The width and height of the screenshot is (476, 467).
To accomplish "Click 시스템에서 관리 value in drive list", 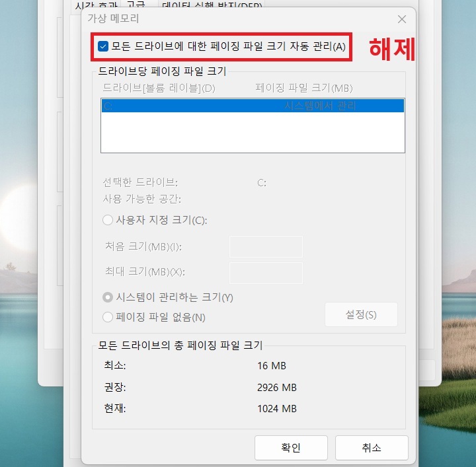I will point(320,106).
